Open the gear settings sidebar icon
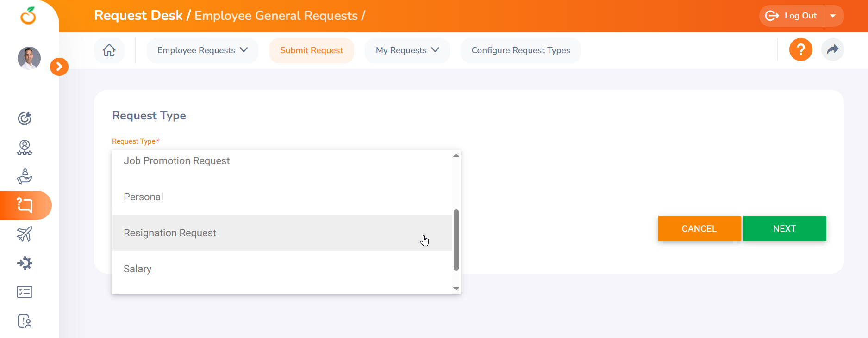Screen dimensions: 868x338 click(25, 263)
